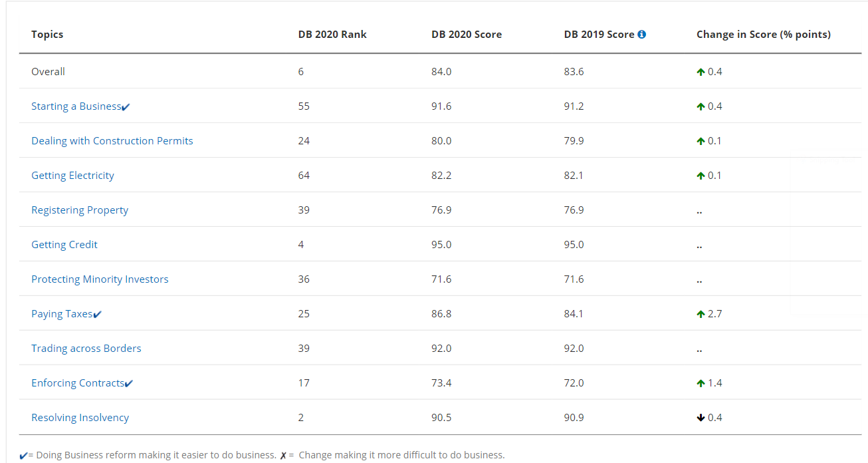Click the DB 2020 Rank column header
The height and width of the screenshot is (463, 868).
click(332, 35)
